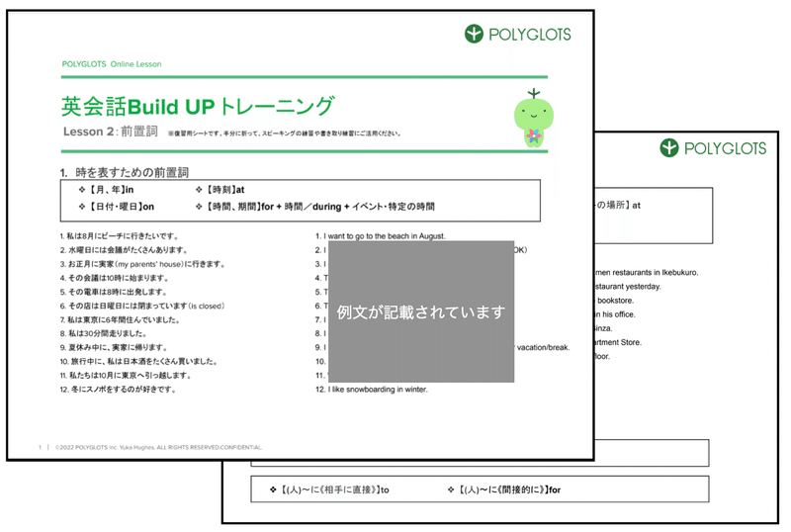Click 'staurant yesterday.' on the back page
The height and width of the screenshot is (532, 791).
pyautogui.click(x=628, y=286)
